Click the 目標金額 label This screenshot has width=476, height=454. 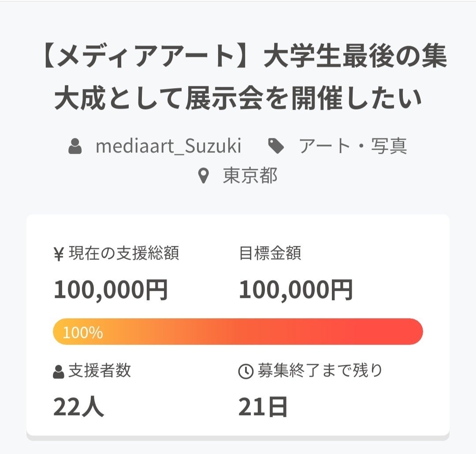(270, 254)
